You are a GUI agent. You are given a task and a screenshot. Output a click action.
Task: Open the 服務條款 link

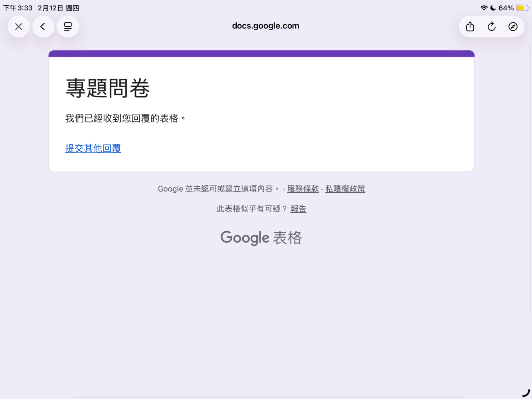[303, 189]
